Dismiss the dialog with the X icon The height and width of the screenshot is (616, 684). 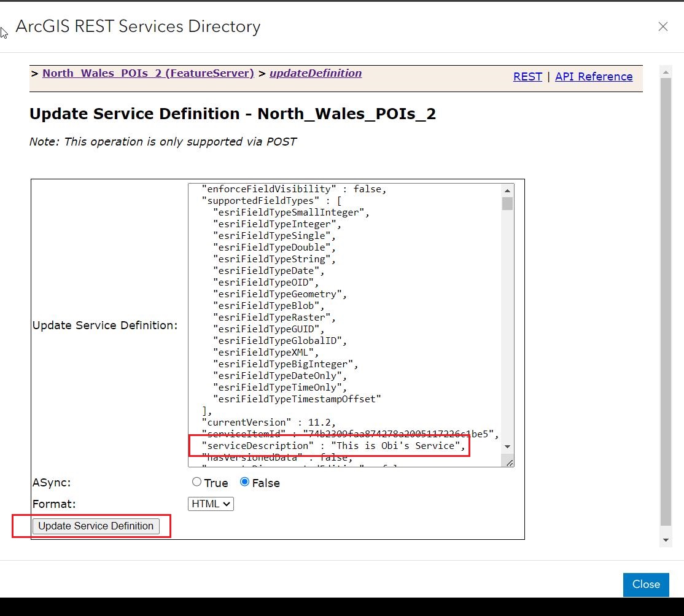coord(663,26)
